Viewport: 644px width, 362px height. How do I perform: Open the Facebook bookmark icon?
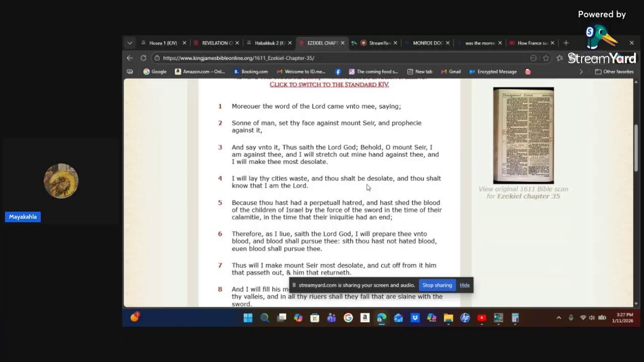(338, 71)
